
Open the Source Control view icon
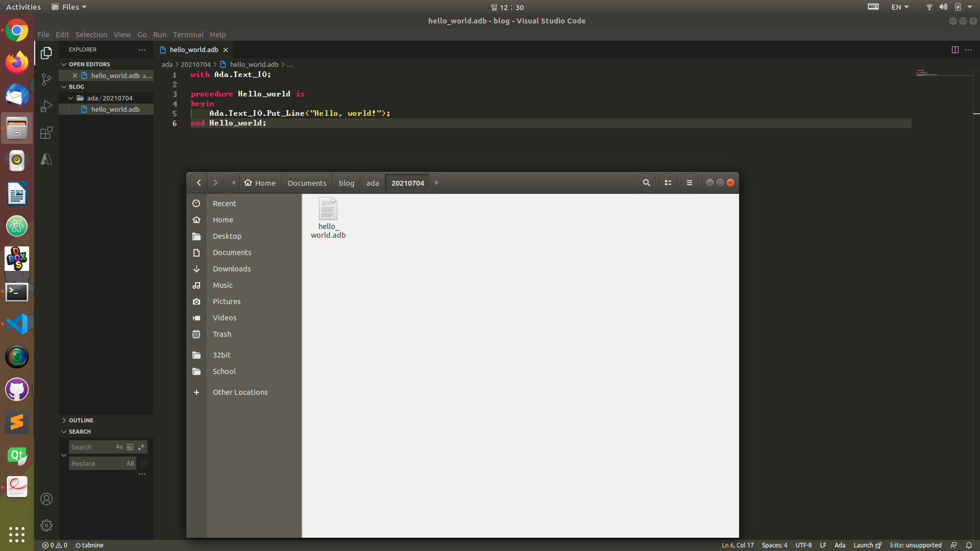pyautogui.click(x=46, y=80)
